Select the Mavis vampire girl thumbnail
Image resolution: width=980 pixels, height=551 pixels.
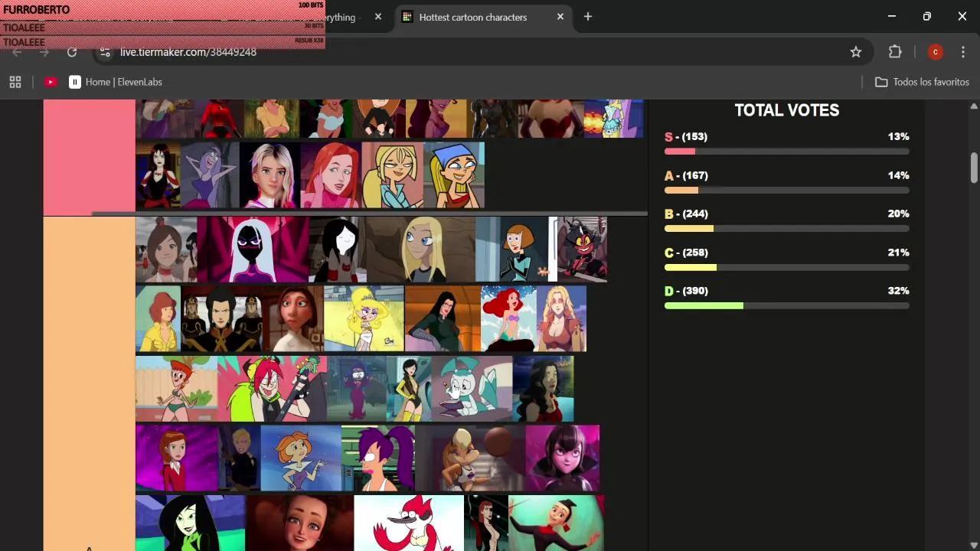pyautogui.click(x=563, y=458)
